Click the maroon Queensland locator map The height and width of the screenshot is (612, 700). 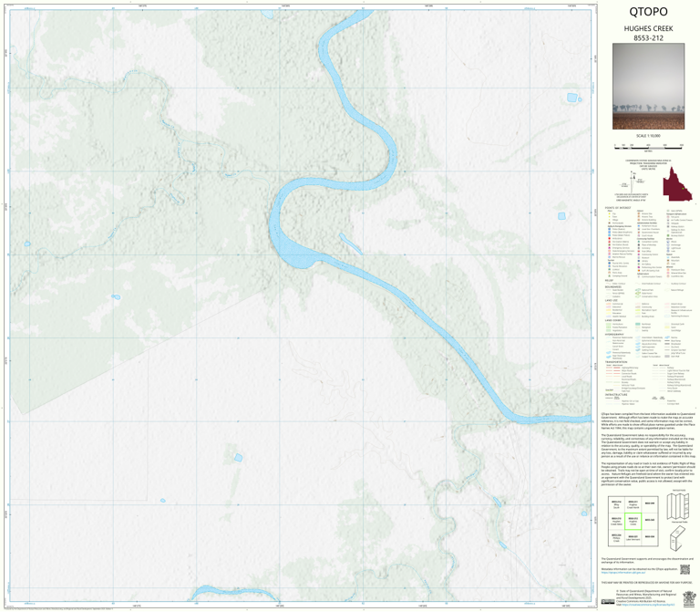[x=677, y=183]
